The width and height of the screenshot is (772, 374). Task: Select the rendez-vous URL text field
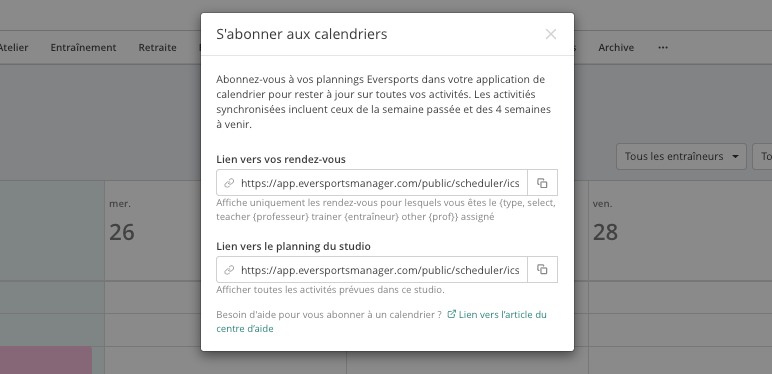372,183
